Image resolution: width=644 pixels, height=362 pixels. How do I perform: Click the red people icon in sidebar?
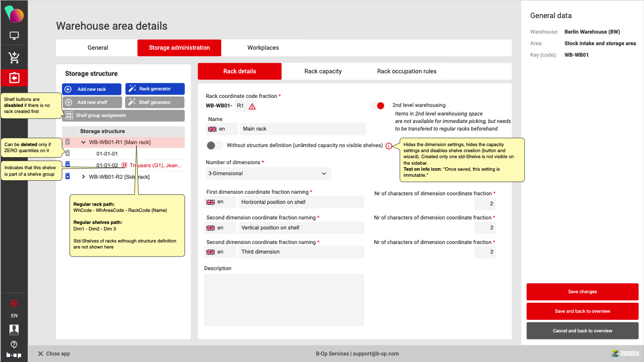click(14, 303)
